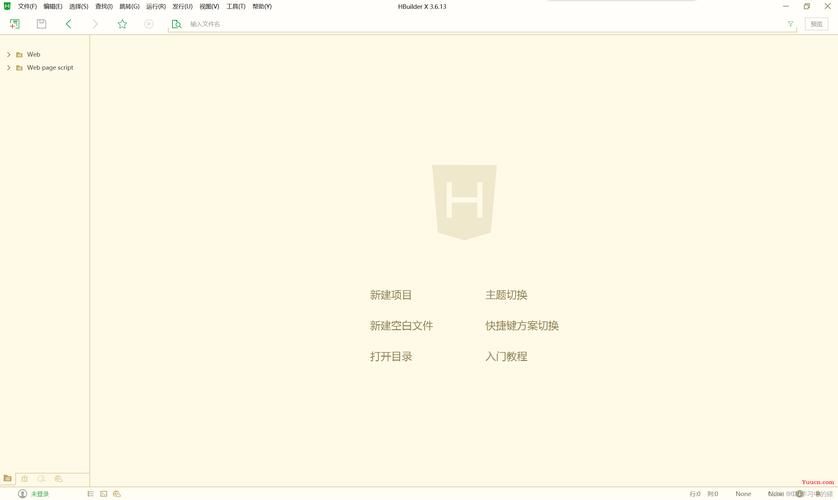Screen dimensions: 838x500
Task: Open the 编辑(E) menu
Action: (x=53, y=6)
